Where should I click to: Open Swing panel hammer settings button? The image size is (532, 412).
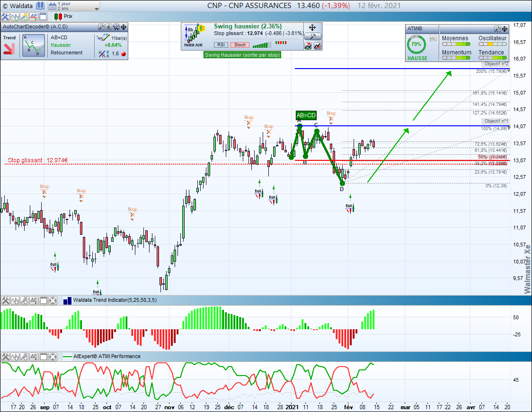click(x=312, y=36)
